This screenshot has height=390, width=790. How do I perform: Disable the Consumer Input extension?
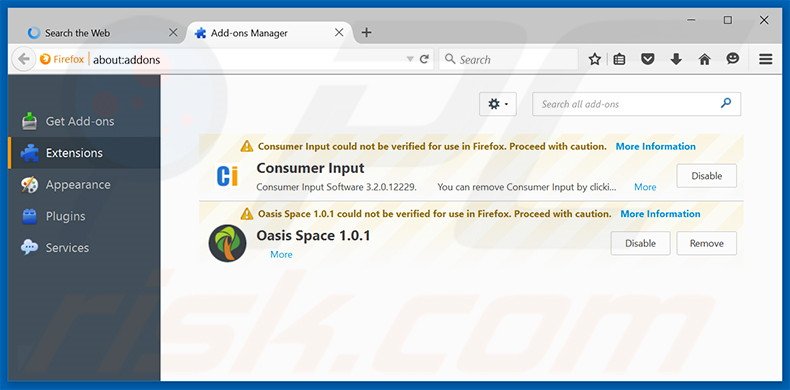(x=706, y=176)
